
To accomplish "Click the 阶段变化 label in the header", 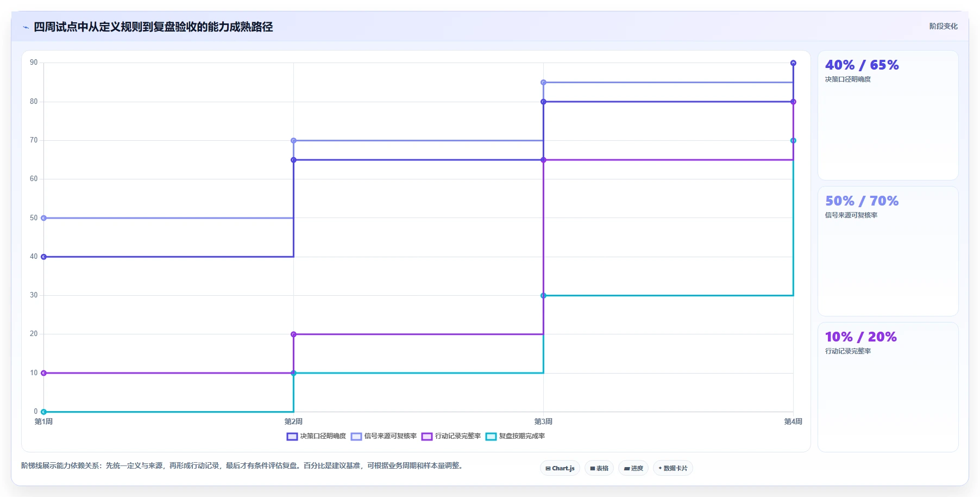I will point(944,26).
